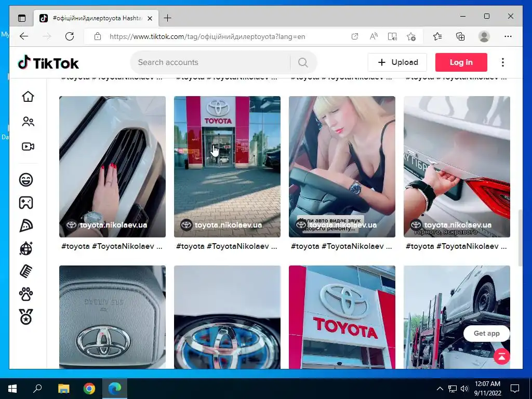Open TikTok three-dot more menu
Viewport: 532px width, 399px height.
pyautogui.click(x=503, y=62)
